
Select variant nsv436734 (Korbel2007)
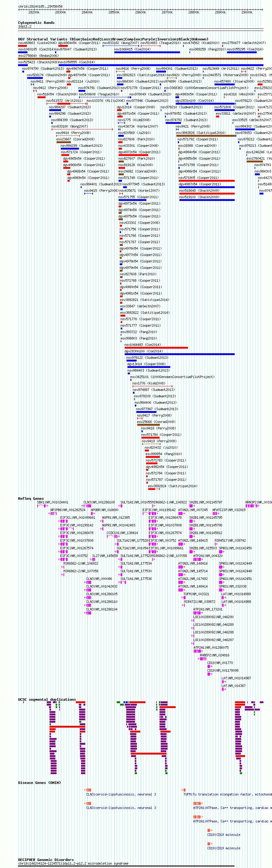coord(138,126)
